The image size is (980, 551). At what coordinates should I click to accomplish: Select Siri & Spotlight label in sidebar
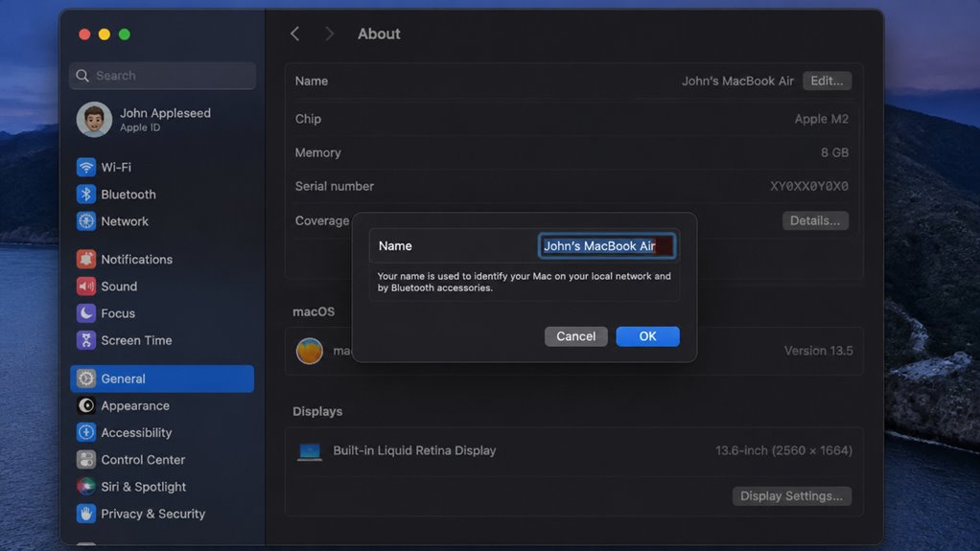[143, 487]
